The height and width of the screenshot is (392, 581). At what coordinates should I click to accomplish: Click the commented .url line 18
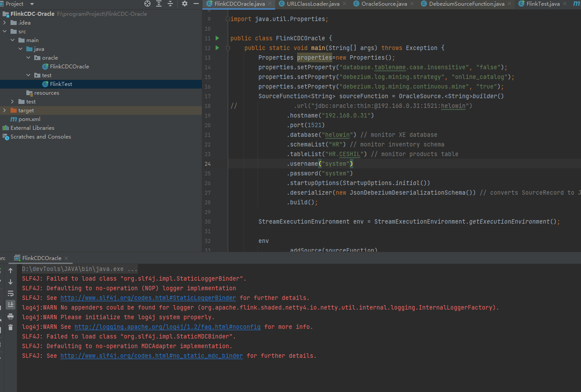(383, 106)
